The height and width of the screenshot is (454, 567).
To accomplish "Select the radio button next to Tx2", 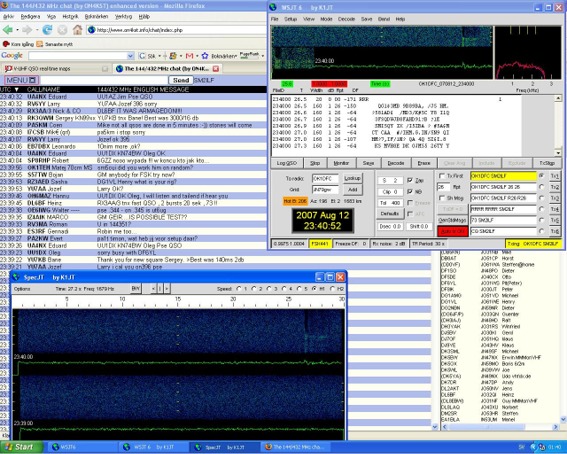I will (x=542, y=187).
